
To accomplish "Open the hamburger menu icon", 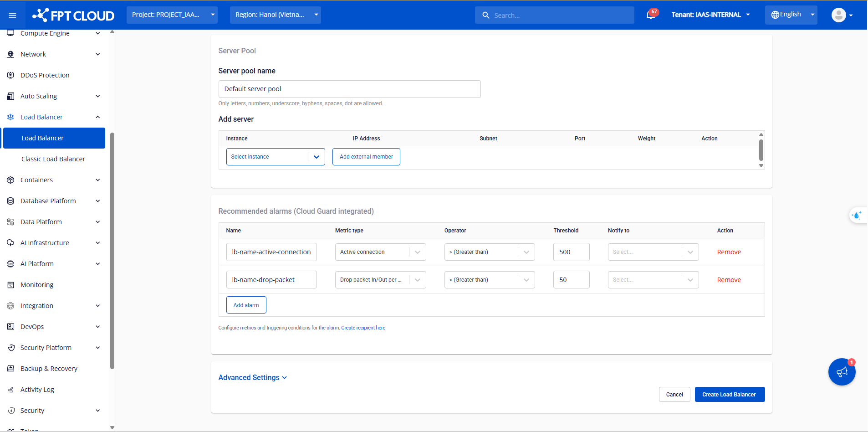I will [x=12, y=15].
